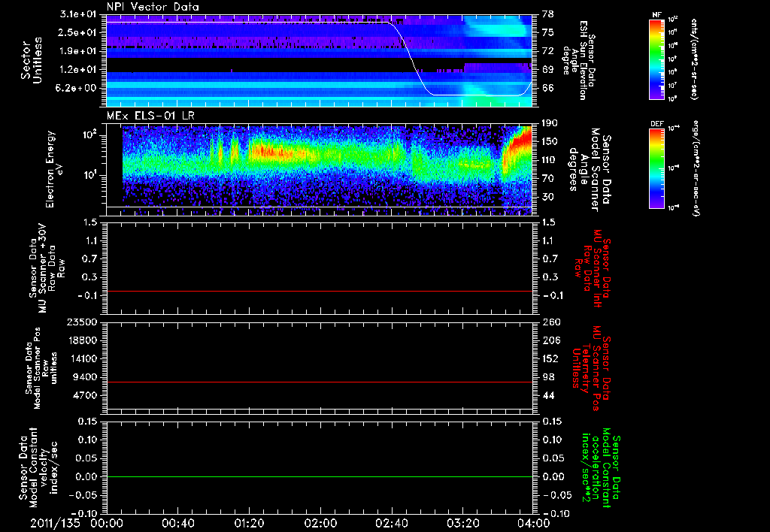Click the 'ESH Sun Elevation Angle' axis label

tap(578, 60)
